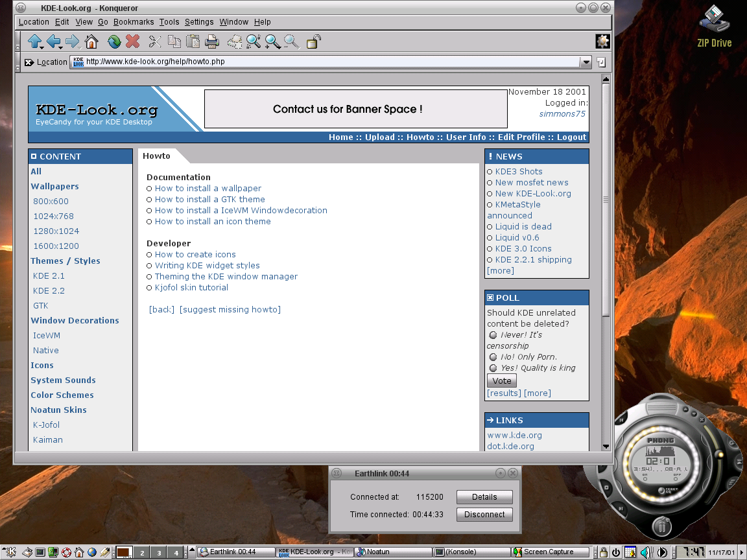Select the "No! Only Porn." poll option
Screen dimensions: 747x560
[493, 357]
